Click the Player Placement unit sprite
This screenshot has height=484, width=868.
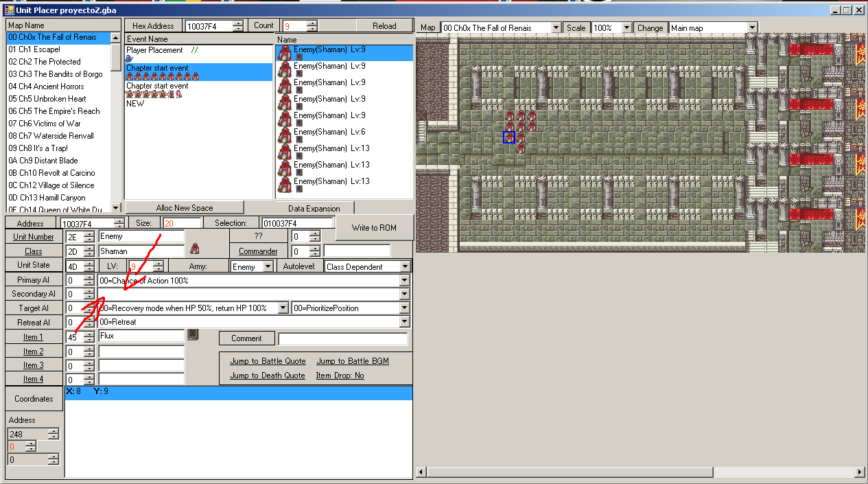130,59
